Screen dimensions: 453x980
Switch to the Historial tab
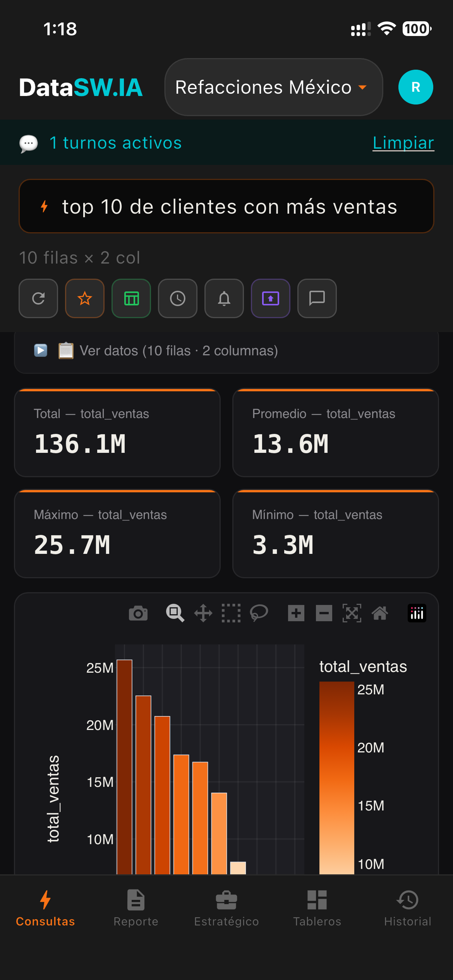408,908
